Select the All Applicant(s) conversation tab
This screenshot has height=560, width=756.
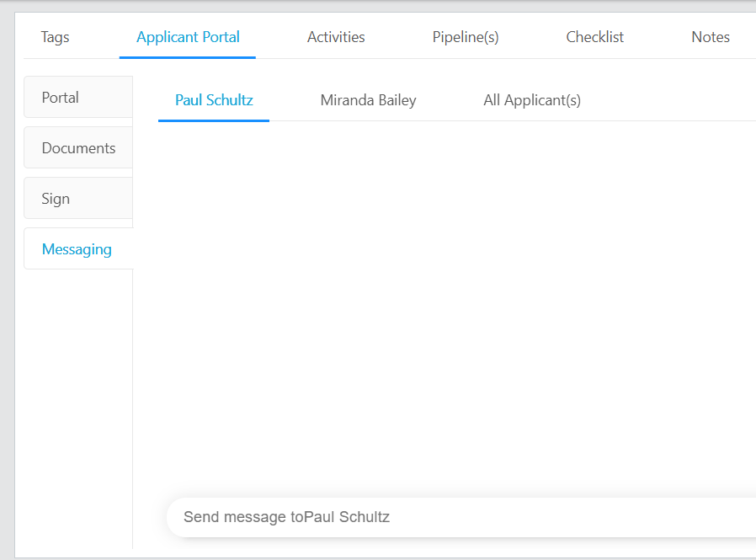(x=532, y=100)
